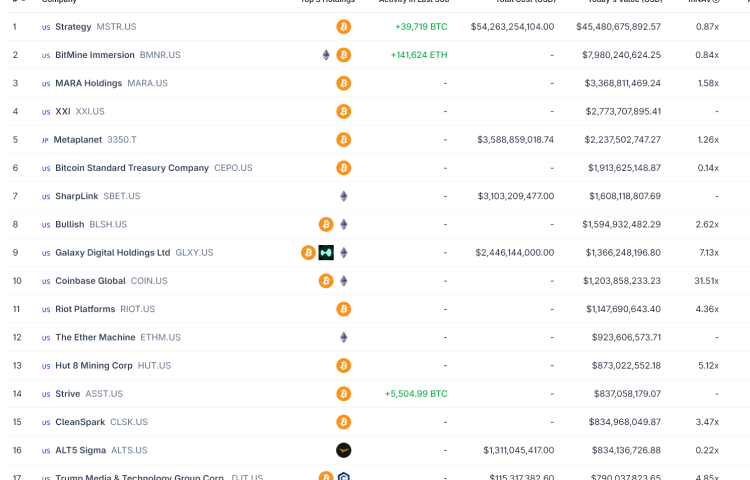This screenshot has width=750, height=480.
Task: Click the Bitcoin icon in BitMine Immersion row
Action: 344,55
